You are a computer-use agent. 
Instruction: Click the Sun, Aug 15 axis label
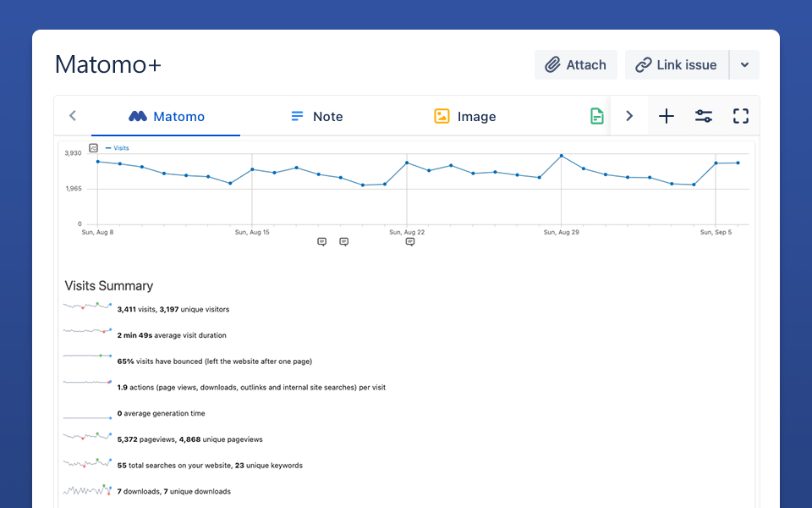coord(252,232)
